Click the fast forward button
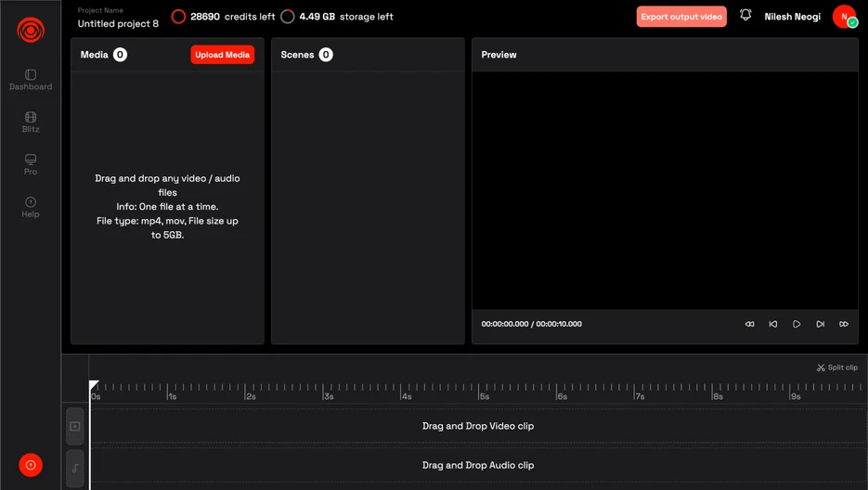 pos(844,324)
